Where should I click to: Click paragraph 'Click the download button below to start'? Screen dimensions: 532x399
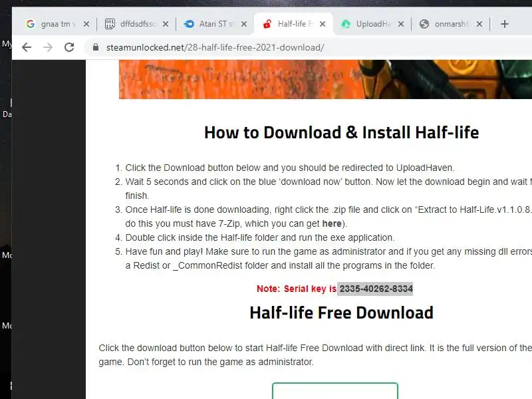[x=315, y=355]
